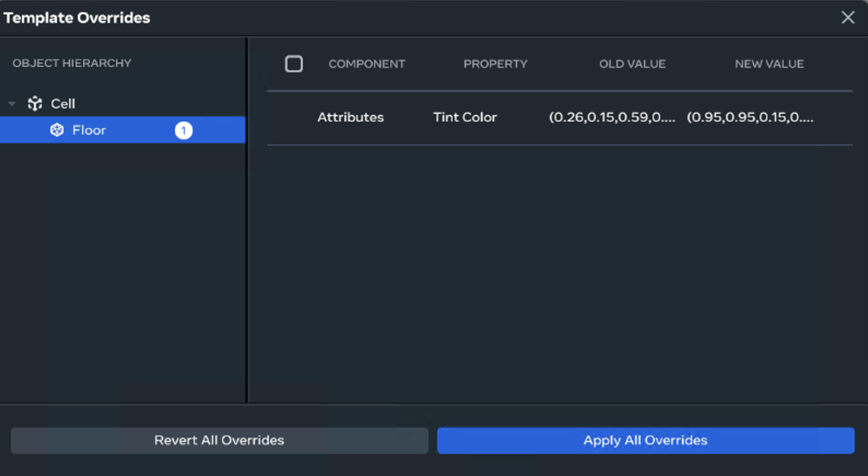Toggle the select-all overrides checkbox

coord(294,64)
